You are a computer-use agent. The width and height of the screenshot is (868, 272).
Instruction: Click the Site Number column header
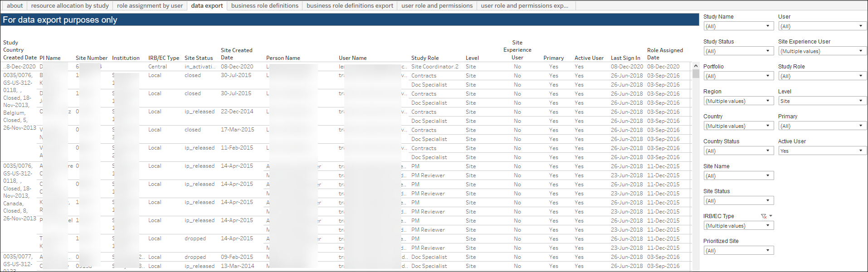tap(92, 58)
